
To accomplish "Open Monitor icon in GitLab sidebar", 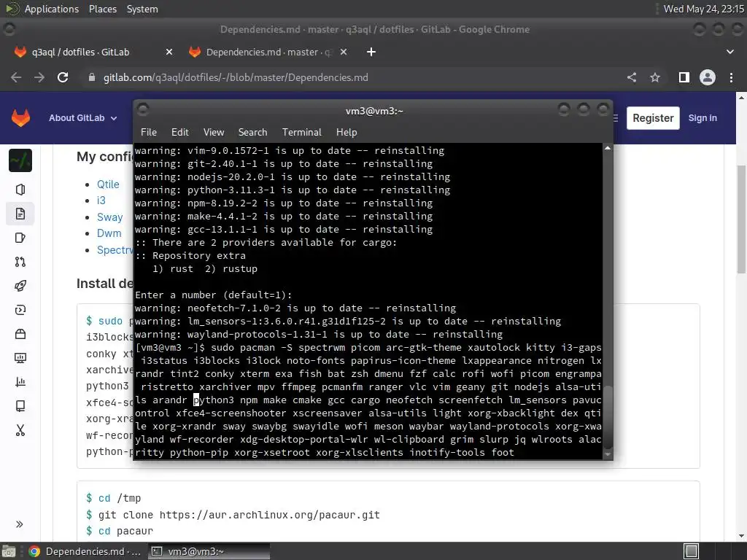I will [20, 358].
